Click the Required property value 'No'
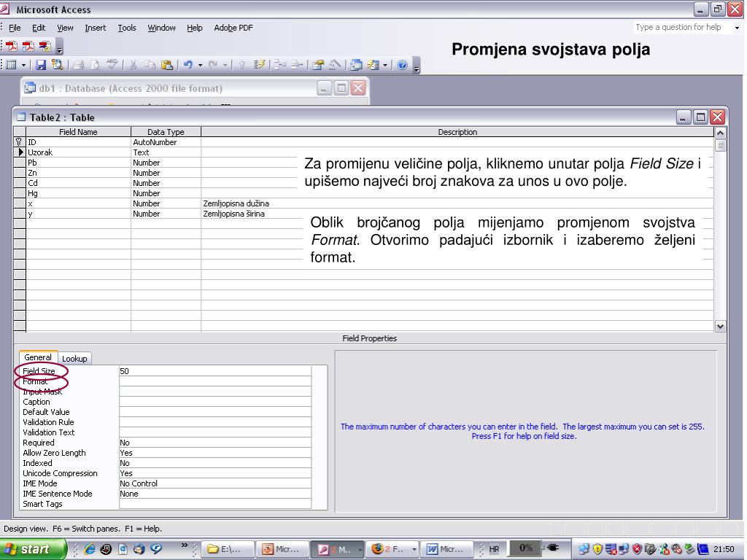Image resolution: width=747 pixels, height=560 pixels. [215, 443]
